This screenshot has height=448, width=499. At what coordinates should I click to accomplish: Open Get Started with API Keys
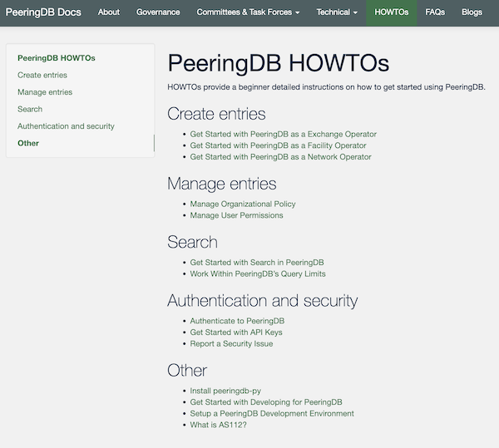click(x=236, y=332)
